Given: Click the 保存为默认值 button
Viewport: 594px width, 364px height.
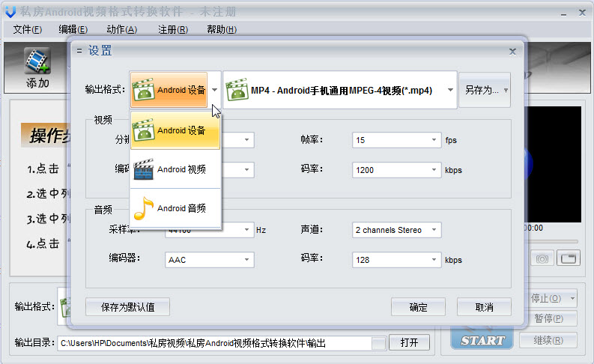Looking at the screenshot, I should tap(127, 307).
